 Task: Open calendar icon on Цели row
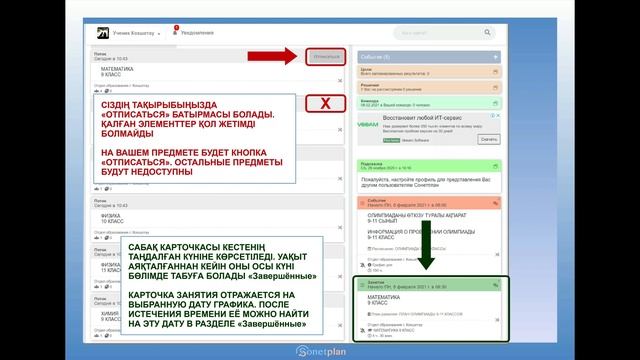pyautogui.click(x=495, y=72)
